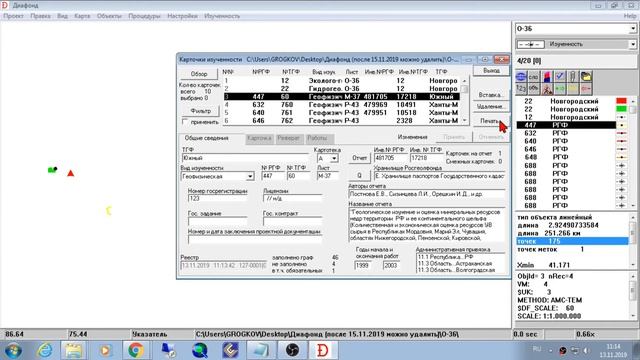Image resolution: width=640 pixels, height=360 pixels.
Task: Click the red swatch next to Новгородский
Action: (x=621, y=101)
